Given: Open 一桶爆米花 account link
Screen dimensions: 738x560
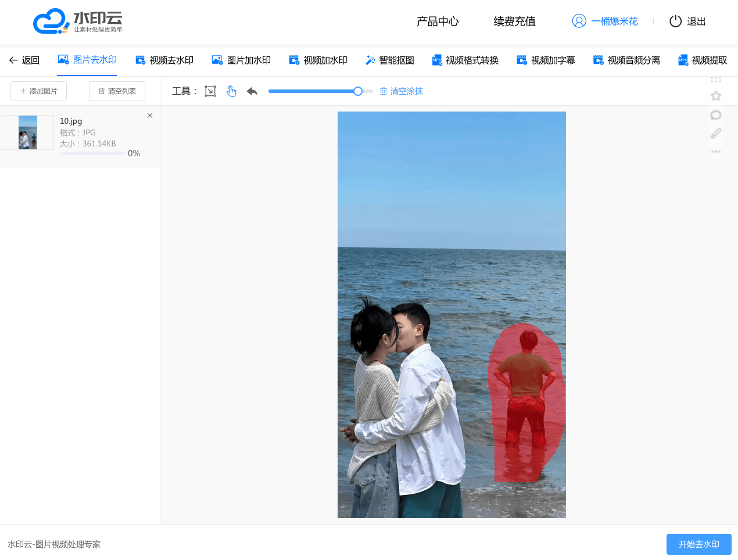Looking at the screenshot, I should tap(615, 21).
